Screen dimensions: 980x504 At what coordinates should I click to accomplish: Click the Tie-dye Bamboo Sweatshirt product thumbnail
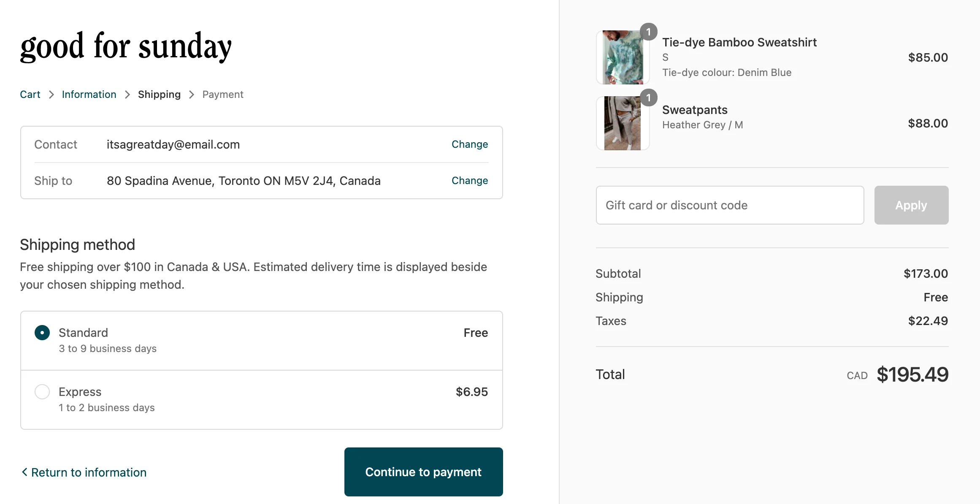tap(623, 57)
